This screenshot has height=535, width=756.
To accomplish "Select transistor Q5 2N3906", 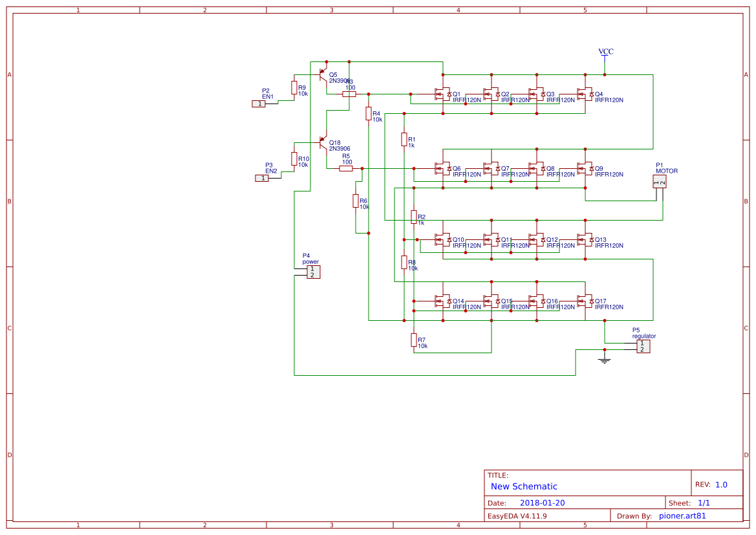I will click(322, 73).
